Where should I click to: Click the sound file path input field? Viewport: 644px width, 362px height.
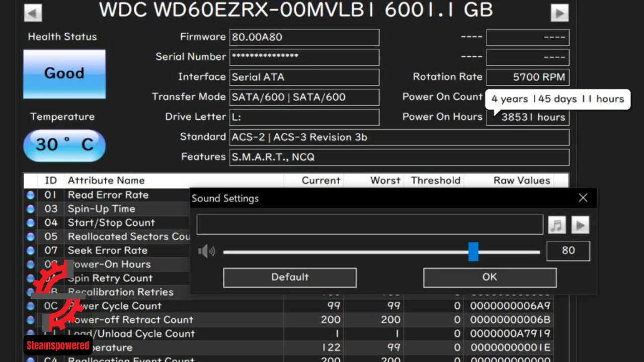pyautogui.click(x=370, y=225)
